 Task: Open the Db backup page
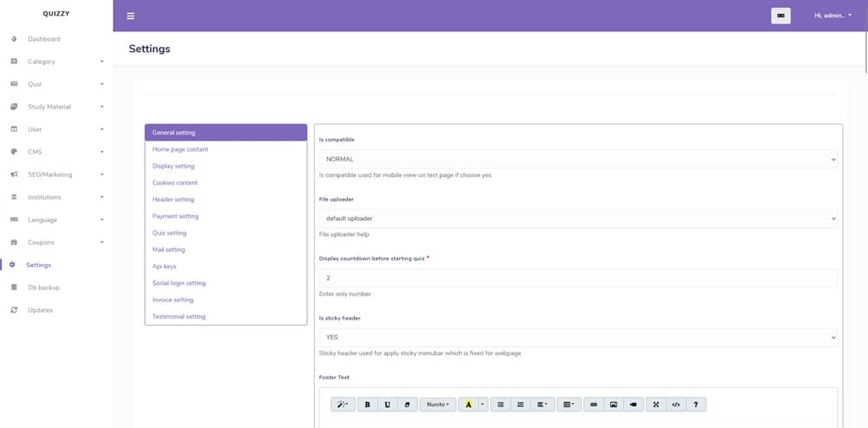point(43,288)
